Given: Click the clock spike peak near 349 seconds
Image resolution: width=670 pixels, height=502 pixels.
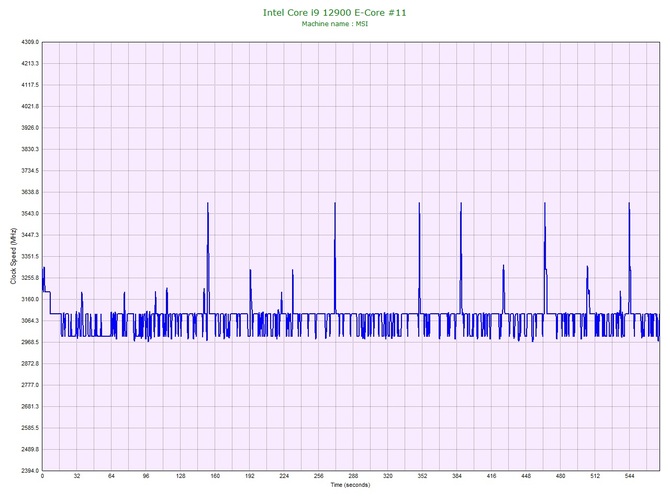Looking at the screenshot, I should pyautogui.click(x=419, y=203).
